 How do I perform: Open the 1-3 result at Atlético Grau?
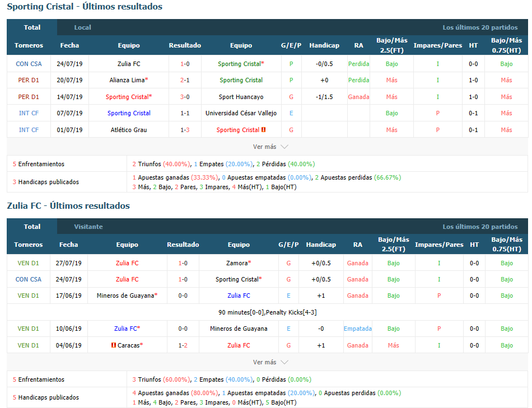185,129
